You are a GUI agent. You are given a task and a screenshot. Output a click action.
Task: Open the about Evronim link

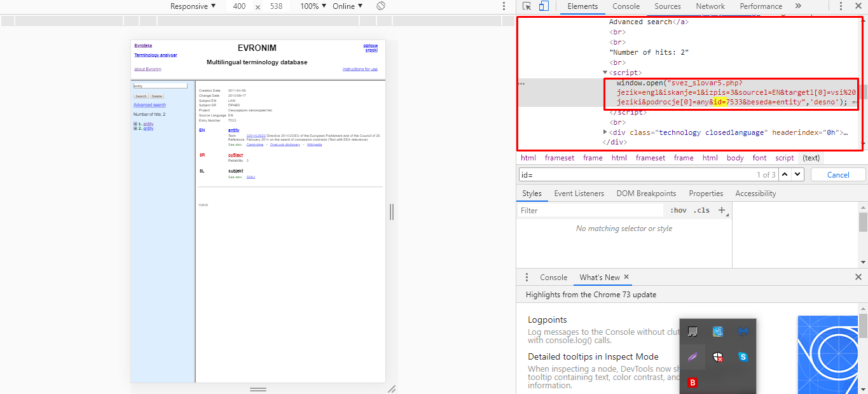click(x=148, y=69)
